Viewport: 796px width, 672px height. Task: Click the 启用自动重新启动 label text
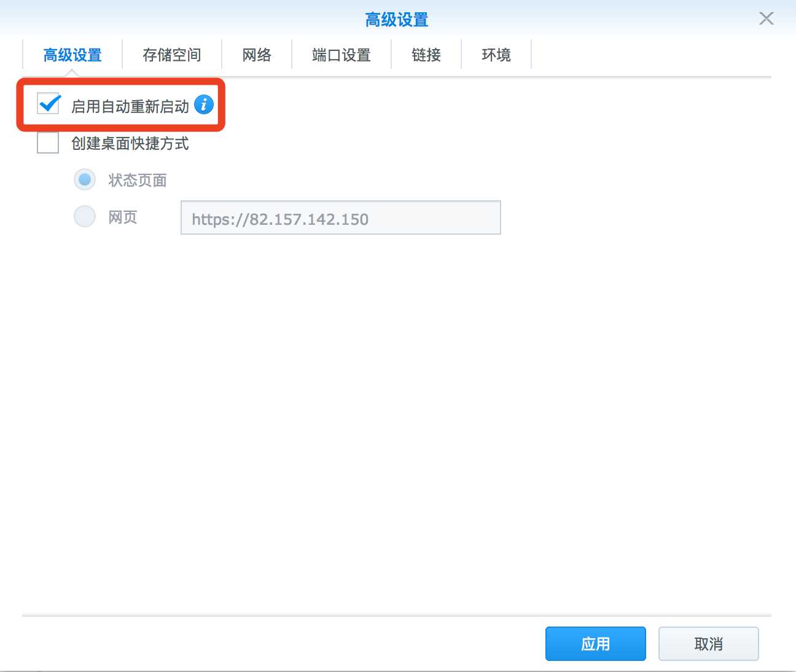tap(131, 105)
